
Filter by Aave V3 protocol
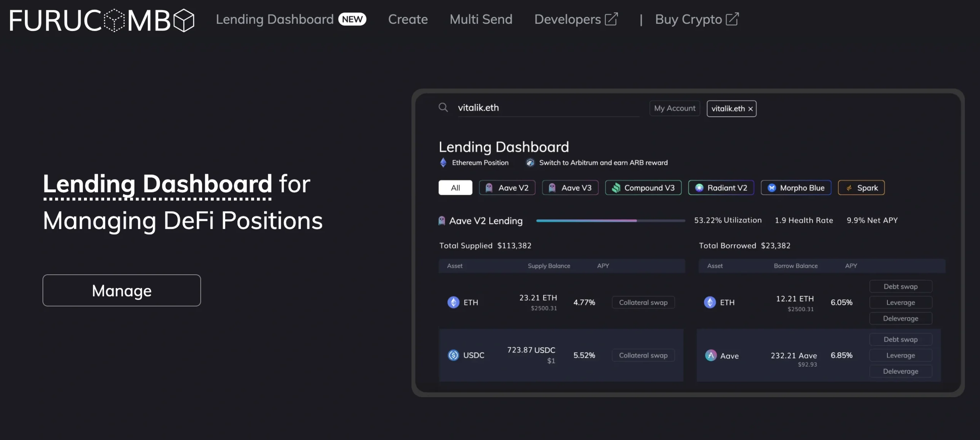coord(570,187)
